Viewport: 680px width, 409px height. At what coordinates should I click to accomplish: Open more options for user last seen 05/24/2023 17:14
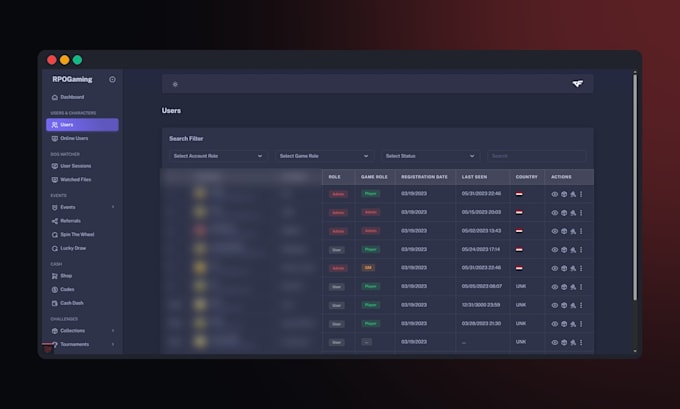[581, 250]
